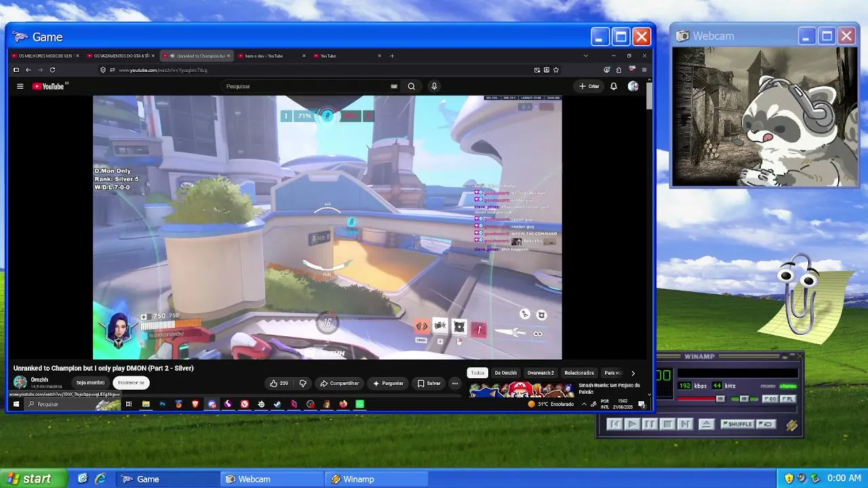Bookmark this page with the star icon
Screen dimensions: 868x488
pos(556,70)
